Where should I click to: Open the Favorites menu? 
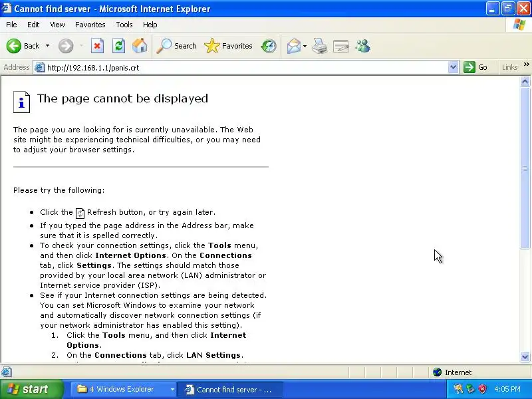click(90, 25)
